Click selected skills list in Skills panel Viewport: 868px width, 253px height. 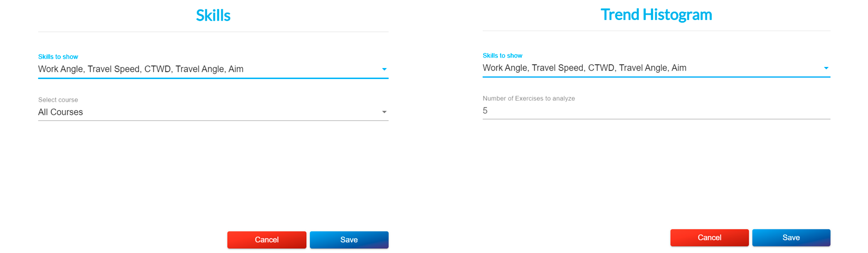coord(141,69)
